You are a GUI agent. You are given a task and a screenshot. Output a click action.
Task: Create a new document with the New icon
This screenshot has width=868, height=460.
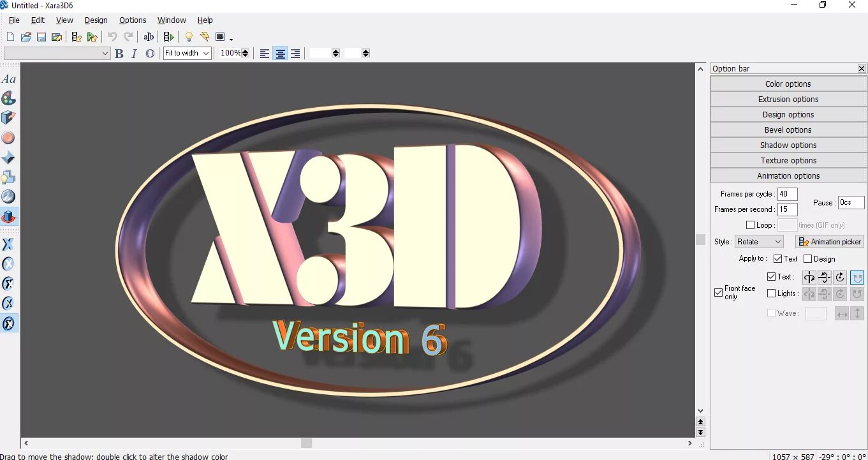(x=10, y=37)
